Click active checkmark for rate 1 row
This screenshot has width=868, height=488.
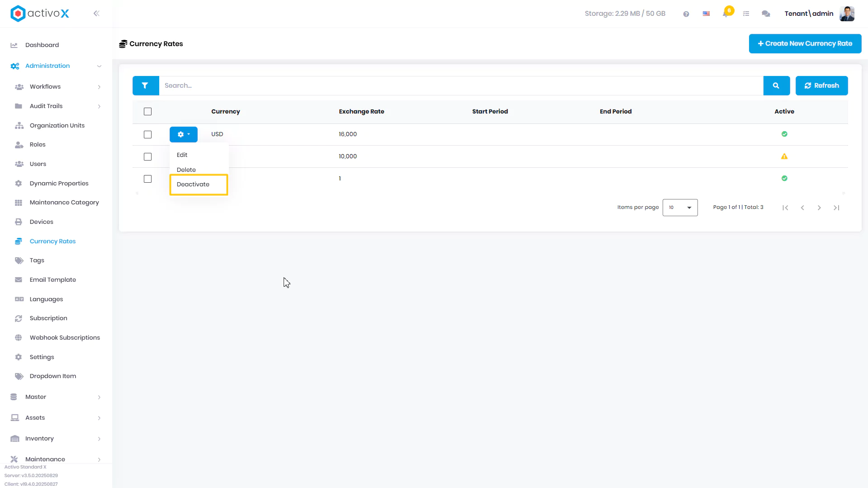784,178
